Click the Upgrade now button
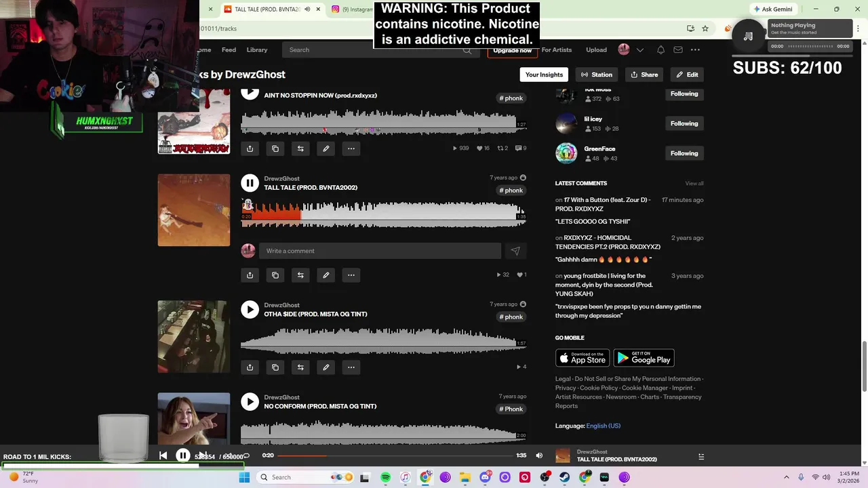This screenshot has width=868, height=488. [512, 51]
